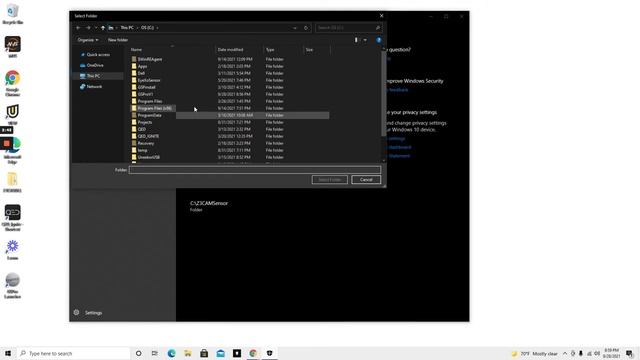Image resolution: width=640 pixels, height=360 pixels.
Task: Expand the address bar history dropdown
Action: coord(295,28)
